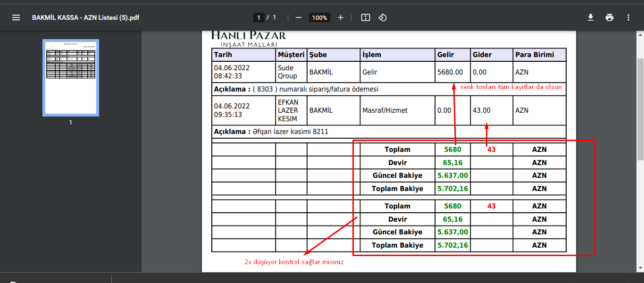This screenshot has height=283, width=644.
Task: Open the three-dot more actions menu
Action: [628, 17]
